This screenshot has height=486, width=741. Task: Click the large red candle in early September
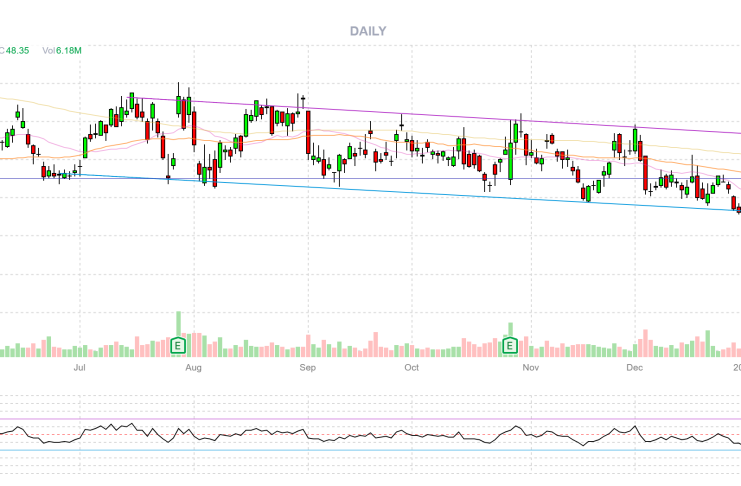309,132
